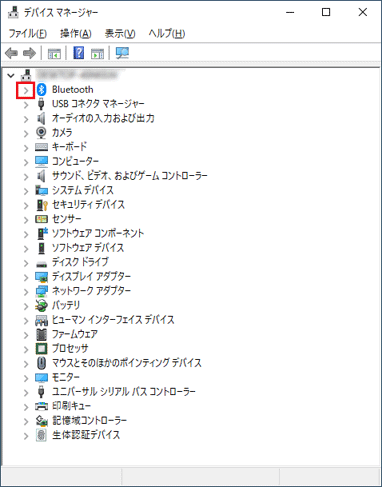Click the ネットワーク アダプター icon
The width and height of the screenshot is (382, 487).
(x=41, y=291)
